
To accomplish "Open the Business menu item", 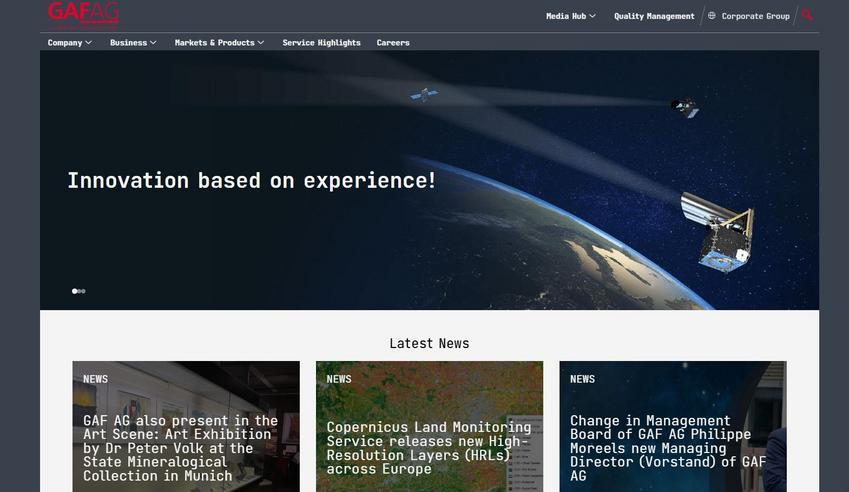I will (x=128, y=43).
